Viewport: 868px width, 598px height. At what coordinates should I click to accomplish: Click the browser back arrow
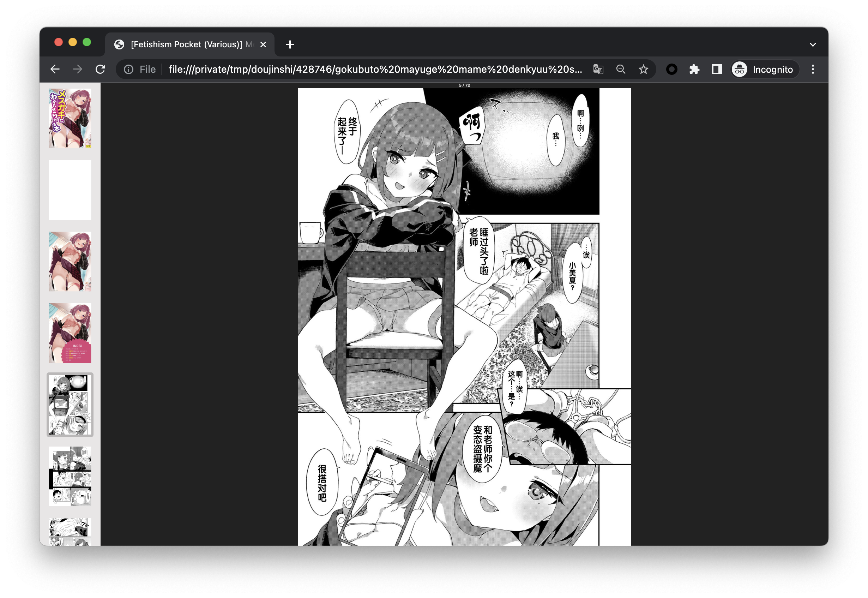(55, 69)
